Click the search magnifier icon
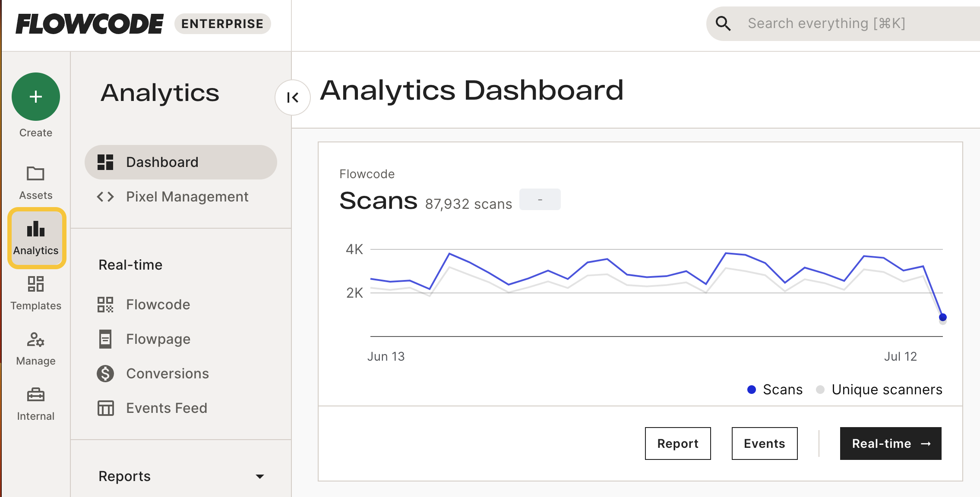Viewport: 980px width, 497px height. pos(724,24)
